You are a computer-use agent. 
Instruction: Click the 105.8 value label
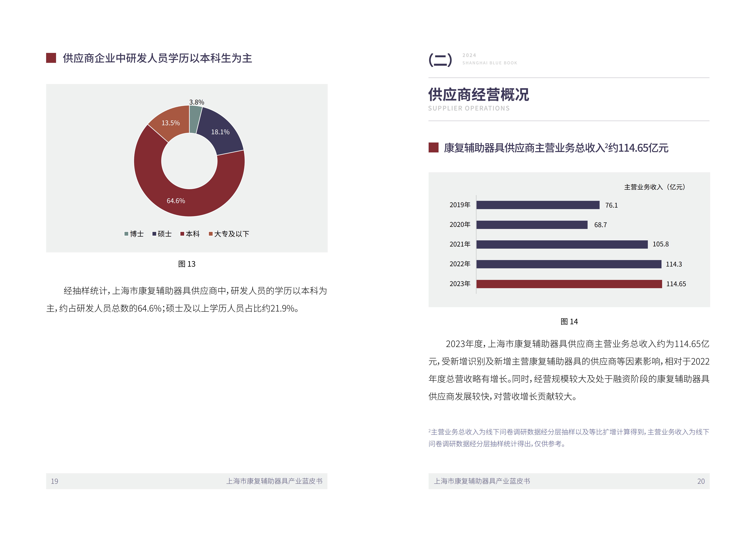coord(660,244)
